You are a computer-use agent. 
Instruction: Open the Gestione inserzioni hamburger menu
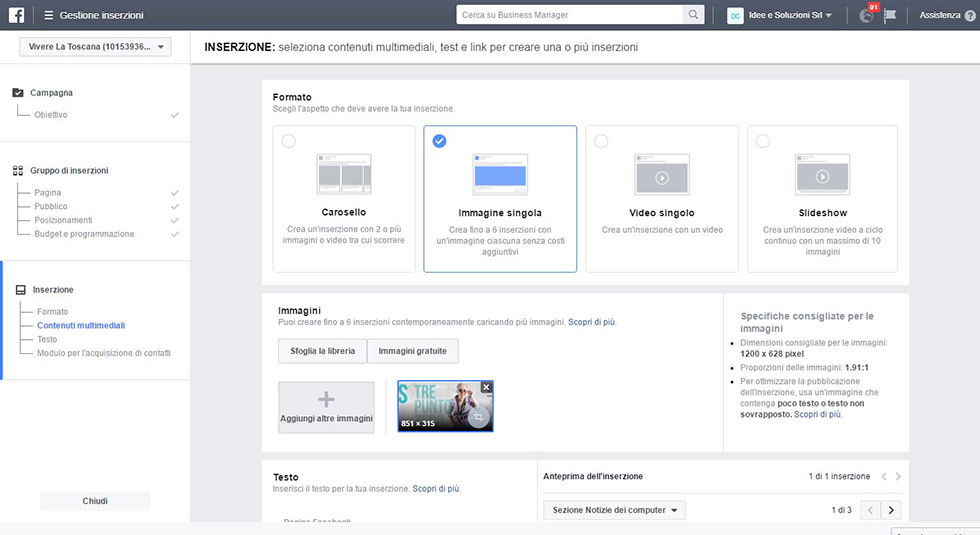[x=48, y=15]
